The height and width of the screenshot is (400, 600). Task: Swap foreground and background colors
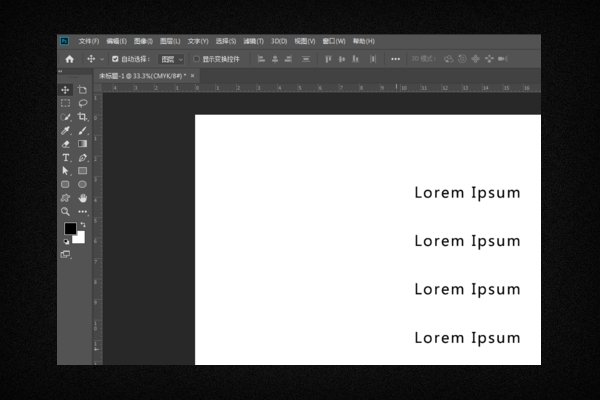click(x=82, y=225)
